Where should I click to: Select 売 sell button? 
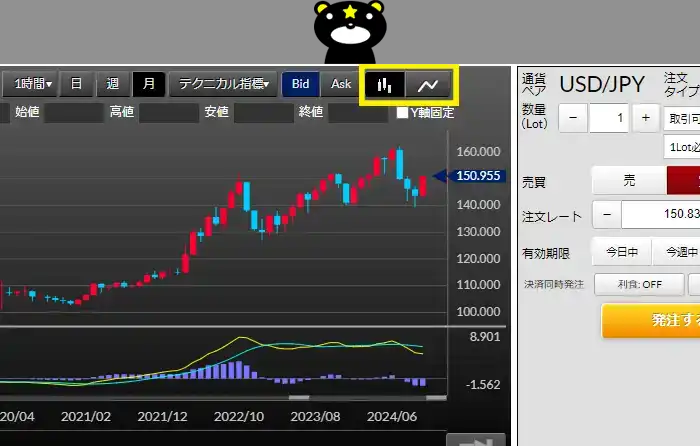(x=629, y=180)
